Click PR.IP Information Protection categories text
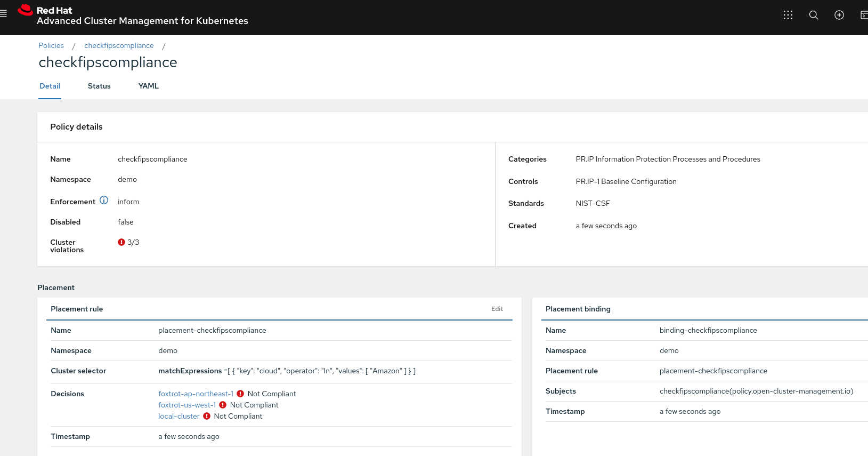The width and height of the screenshot is (868, 456). [668, 159]
